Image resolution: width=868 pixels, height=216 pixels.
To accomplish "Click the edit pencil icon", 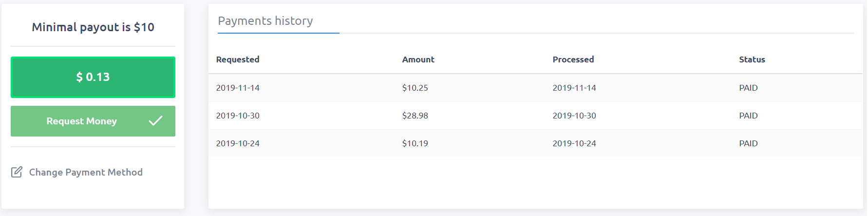I will [17, 172].
